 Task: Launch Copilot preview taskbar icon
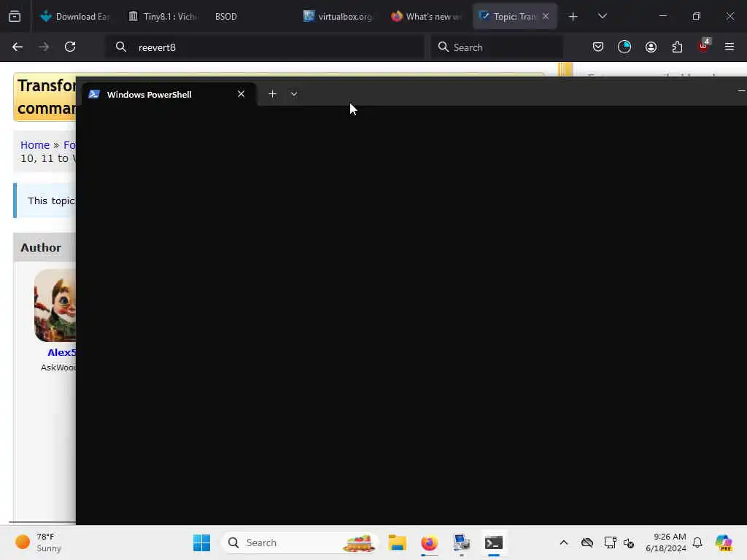pos(724,542)
